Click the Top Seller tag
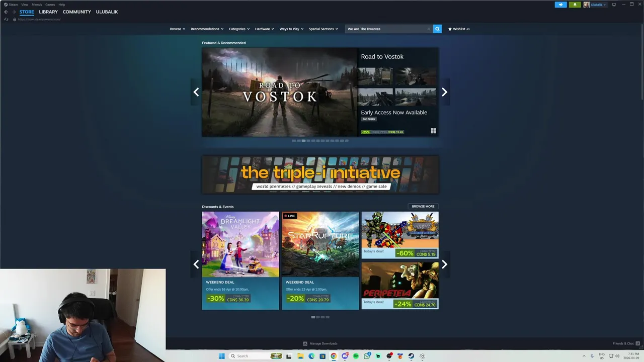 tap(369, 119)
